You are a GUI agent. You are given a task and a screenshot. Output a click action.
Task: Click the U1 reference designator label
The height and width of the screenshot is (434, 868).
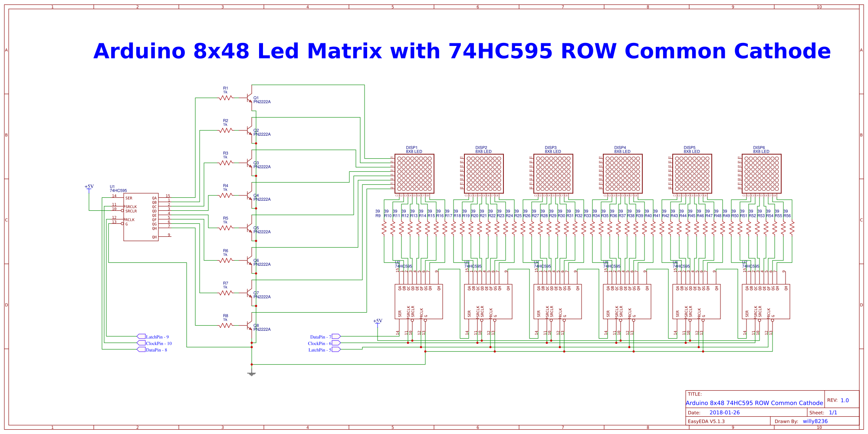point(112,187)
